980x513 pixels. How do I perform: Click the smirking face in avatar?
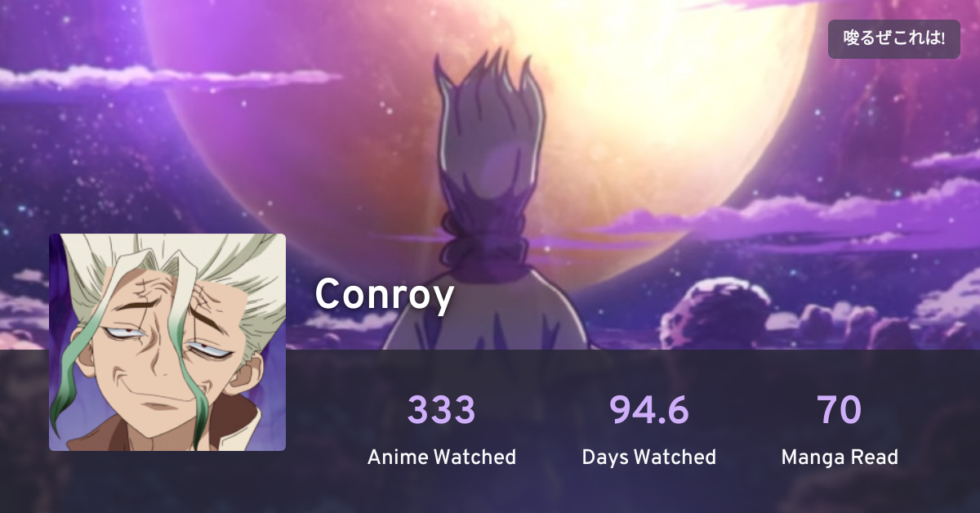click(x=176, y=351)
